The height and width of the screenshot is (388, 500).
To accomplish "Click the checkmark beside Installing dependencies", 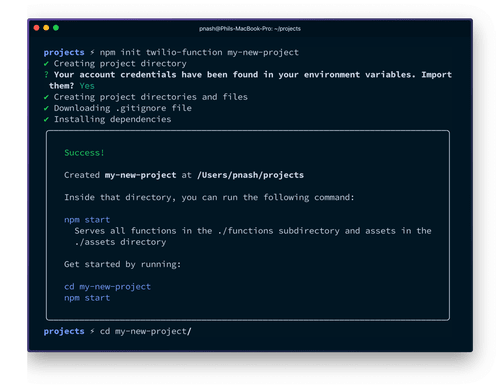I will click(x=46, y=119).
